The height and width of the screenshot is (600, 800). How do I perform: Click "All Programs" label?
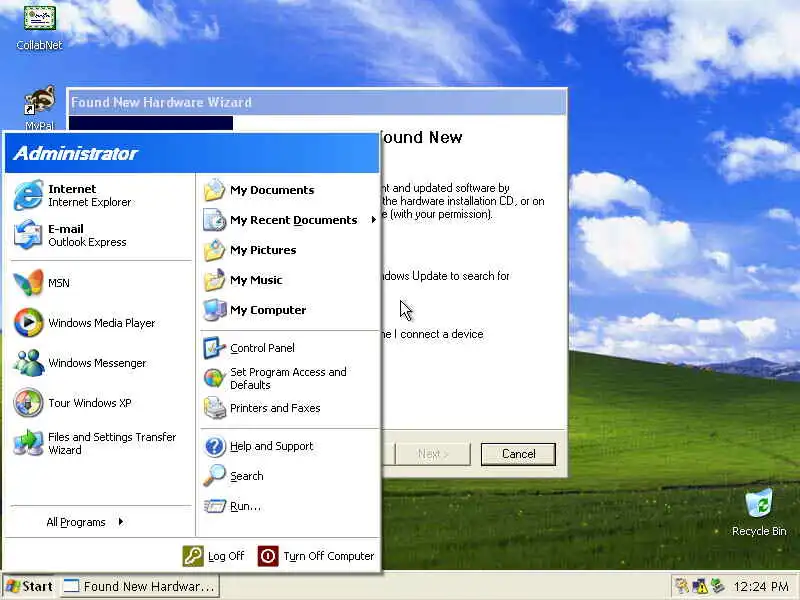76,522
